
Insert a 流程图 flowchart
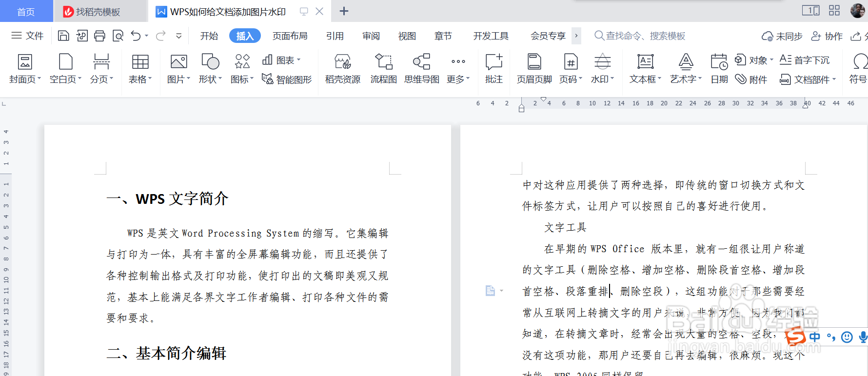[x=384, y=69]
